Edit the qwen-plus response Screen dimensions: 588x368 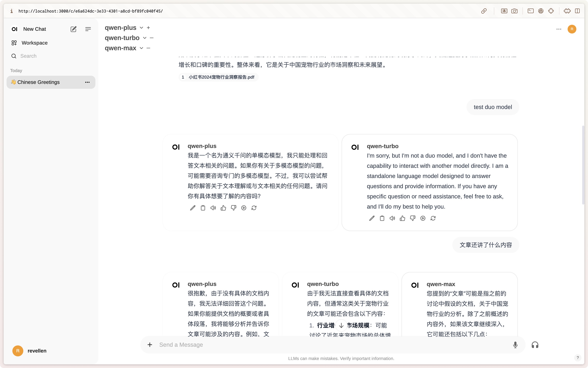(x=193, y=208)
